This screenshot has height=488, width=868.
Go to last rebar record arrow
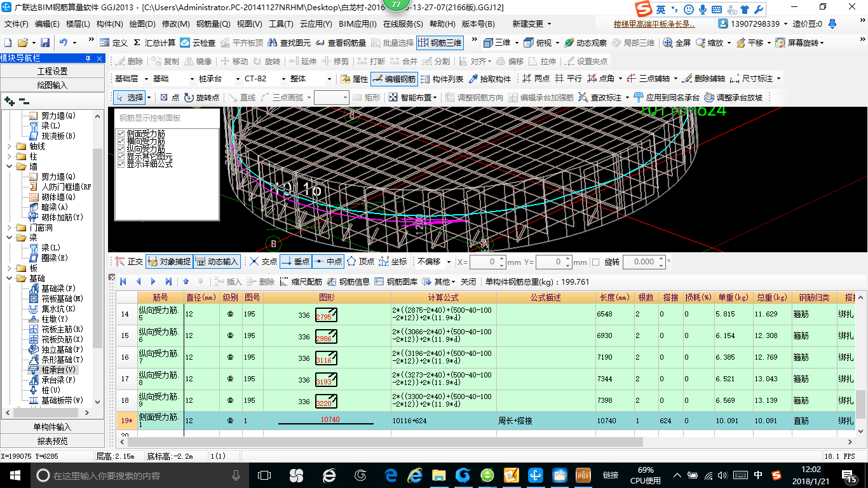tap(168, 281)
